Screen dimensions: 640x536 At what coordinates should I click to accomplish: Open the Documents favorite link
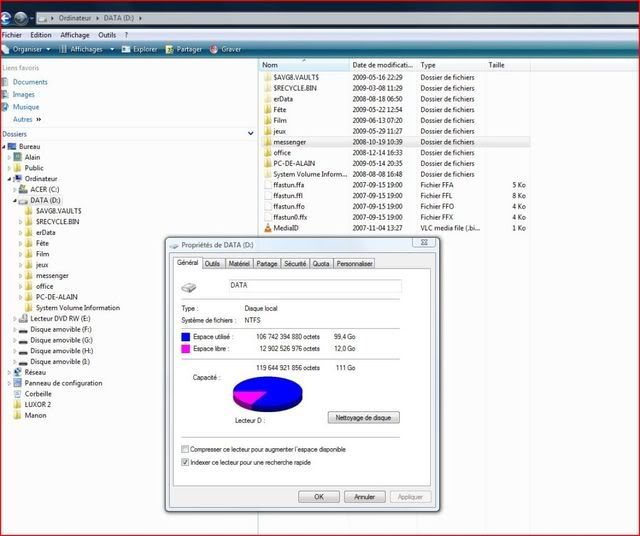[30, 82]
